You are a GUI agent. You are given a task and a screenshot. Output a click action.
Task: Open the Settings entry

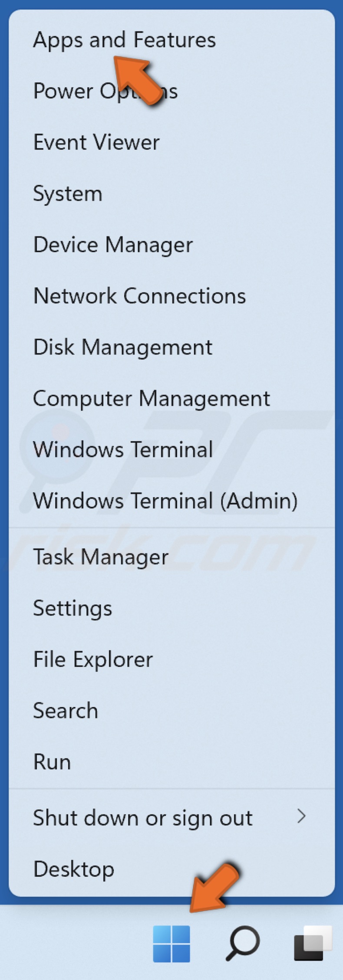pyautogui.click(x=72, y=608)
